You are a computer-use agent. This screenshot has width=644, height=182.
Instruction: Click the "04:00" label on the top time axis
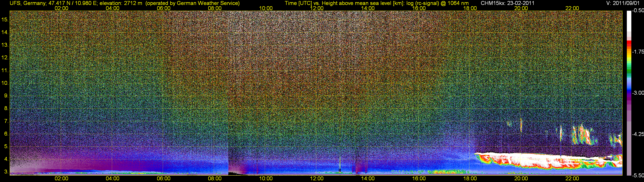tap(112, 8)
